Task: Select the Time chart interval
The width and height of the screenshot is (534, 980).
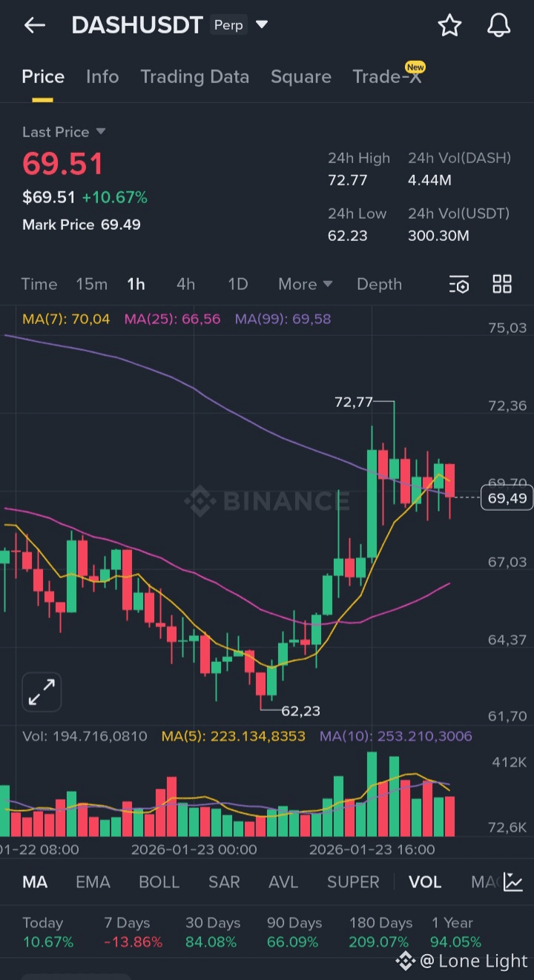Action: [x=39, y=284]
